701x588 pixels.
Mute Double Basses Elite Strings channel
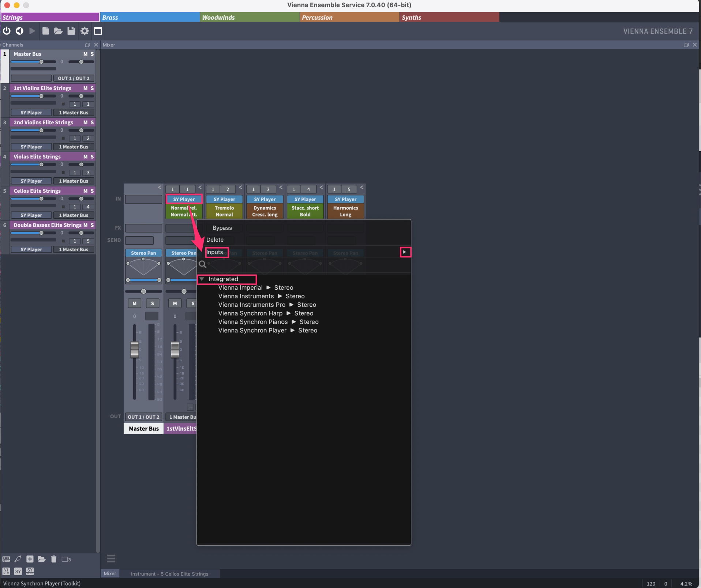coord(85,225)
